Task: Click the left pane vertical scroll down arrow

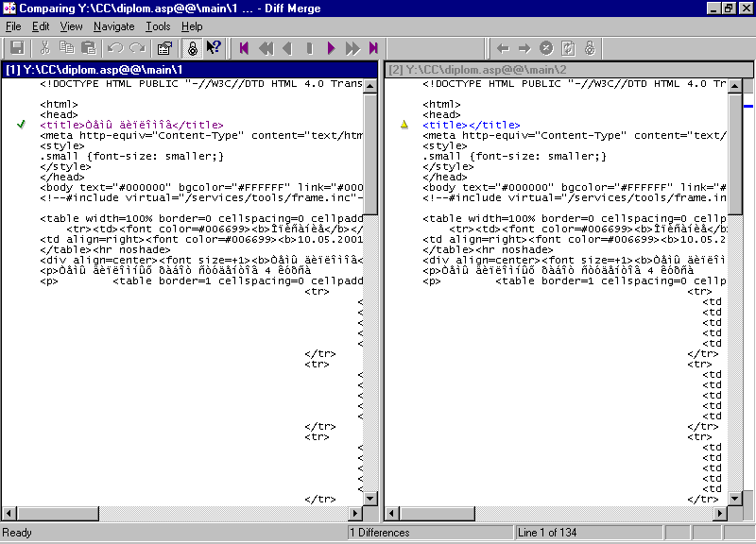Action: coord(370,499)
